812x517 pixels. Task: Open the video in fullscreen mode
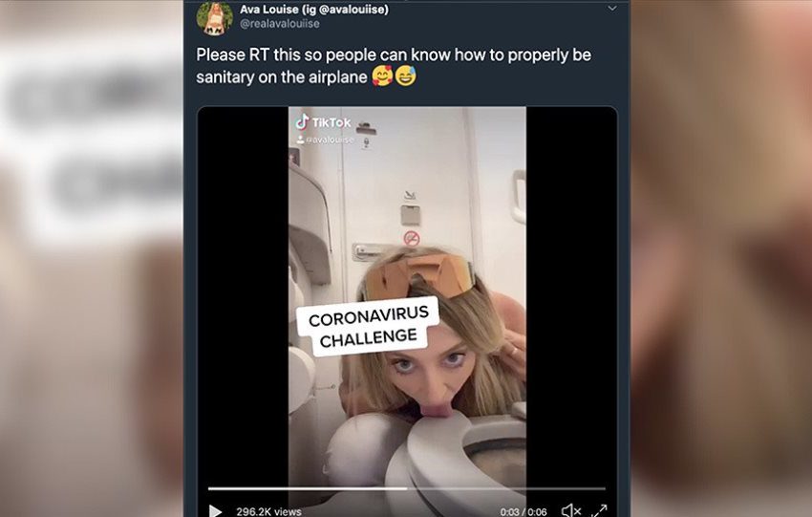[x=599, y=510]
